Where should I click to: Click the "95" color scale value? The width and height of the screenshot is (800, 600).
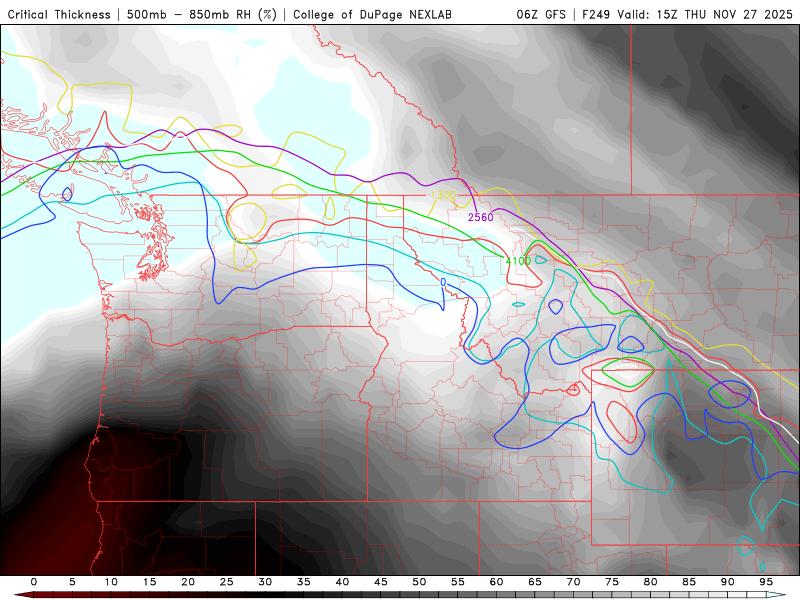[x=766, y=582]
